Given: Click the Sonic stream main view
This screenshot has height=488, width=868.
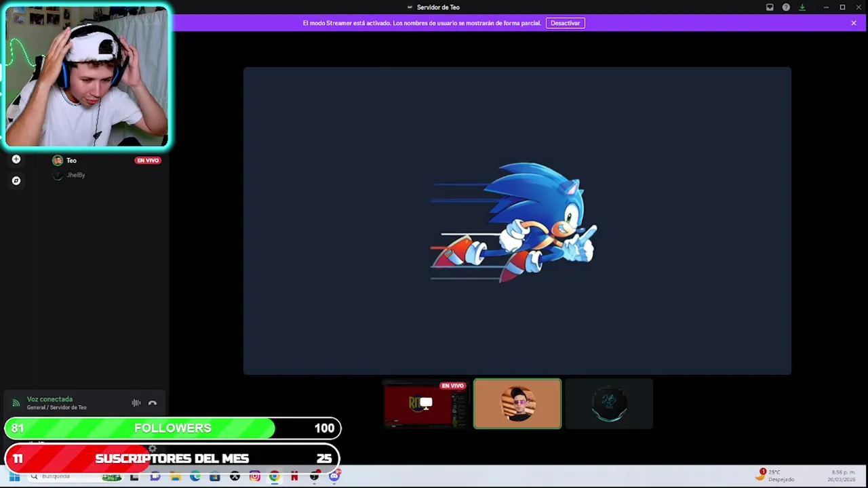Looking at the screenshot, I should [517, 220].
